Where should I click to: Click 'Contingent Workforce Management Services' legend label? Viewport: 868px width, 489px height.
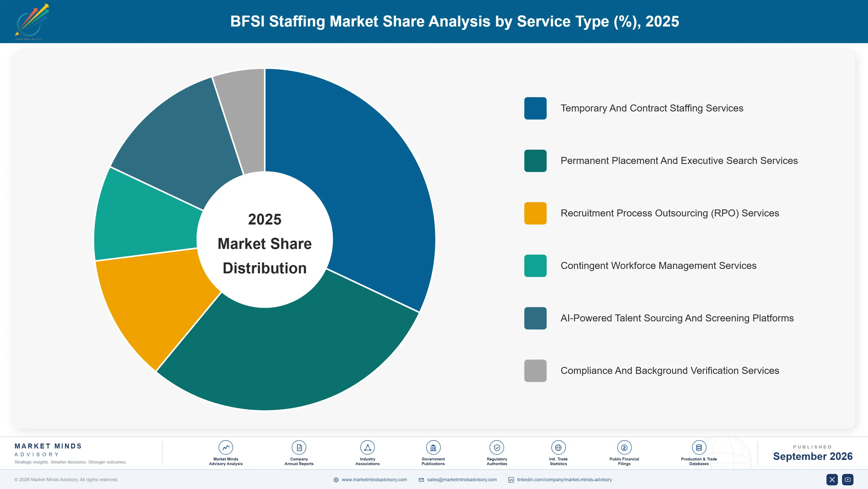(x=659, y=266)
